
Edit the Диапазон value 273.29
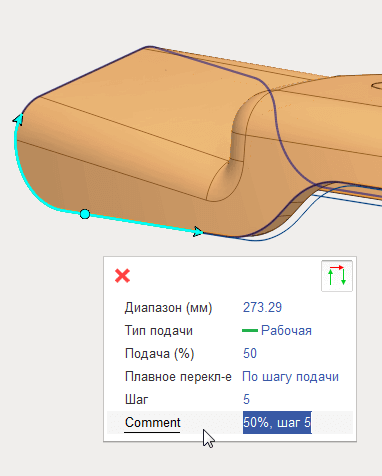tap(262, 307)
